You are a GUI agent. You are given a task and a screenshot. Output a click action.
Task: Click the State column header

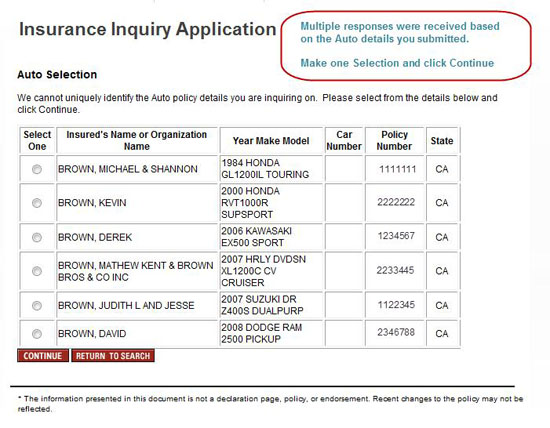tap(442, 140)
